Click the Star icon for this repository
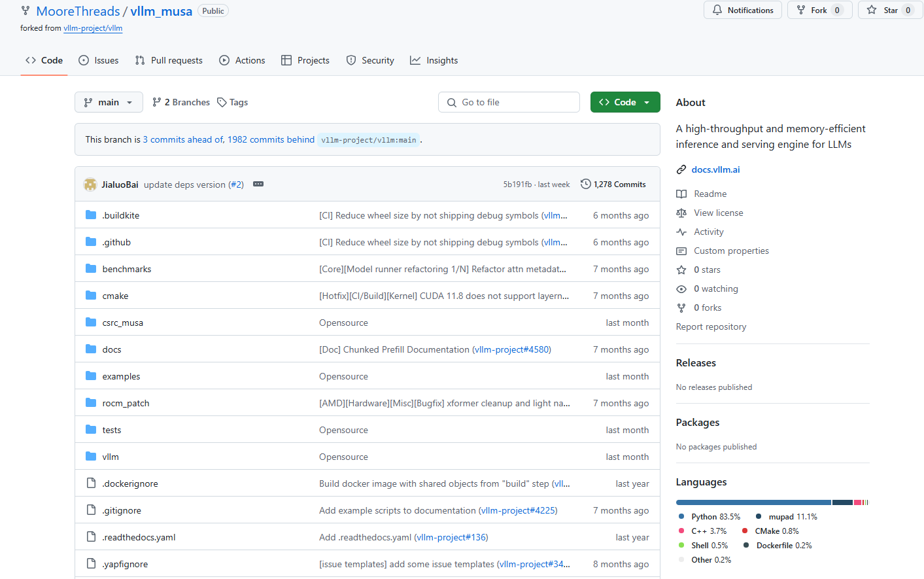This screenshot has height=579, width=924. click(x=872, y=10)
